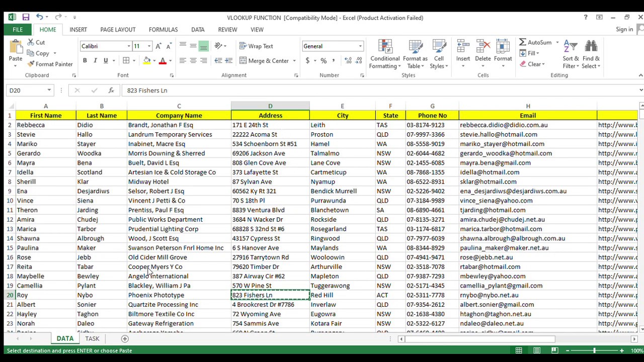Click Sign in link
The width and height of the screenshot is (644, 362).
tap(624, 29)
